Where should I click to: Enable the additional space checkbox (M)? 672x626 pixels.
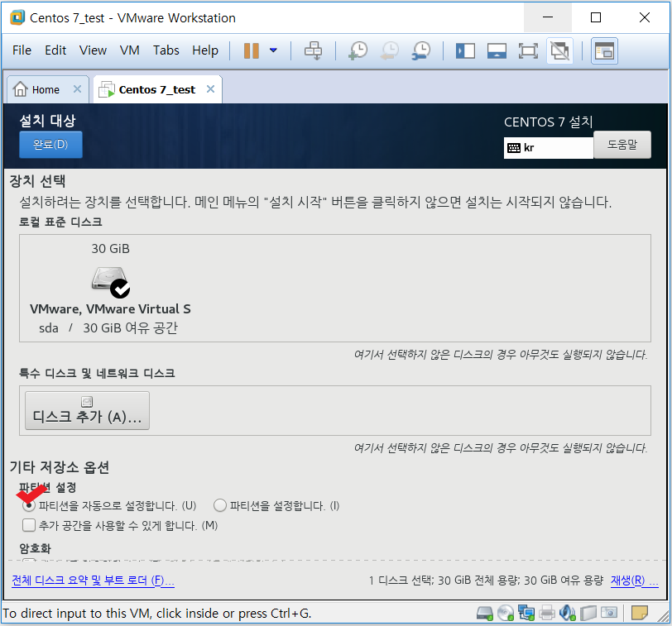coord(29,525)
